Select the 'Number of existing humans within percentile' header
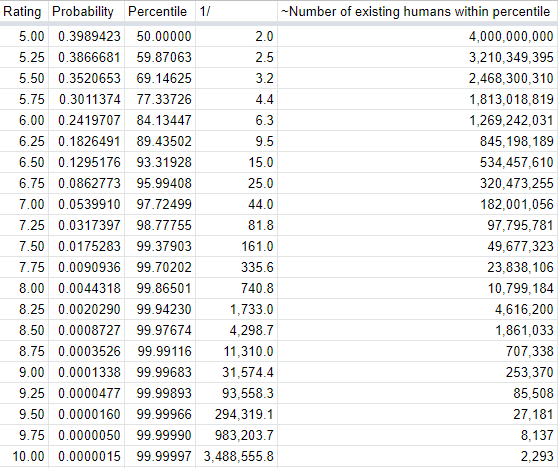558x468 pixels. tap(418, 11)
